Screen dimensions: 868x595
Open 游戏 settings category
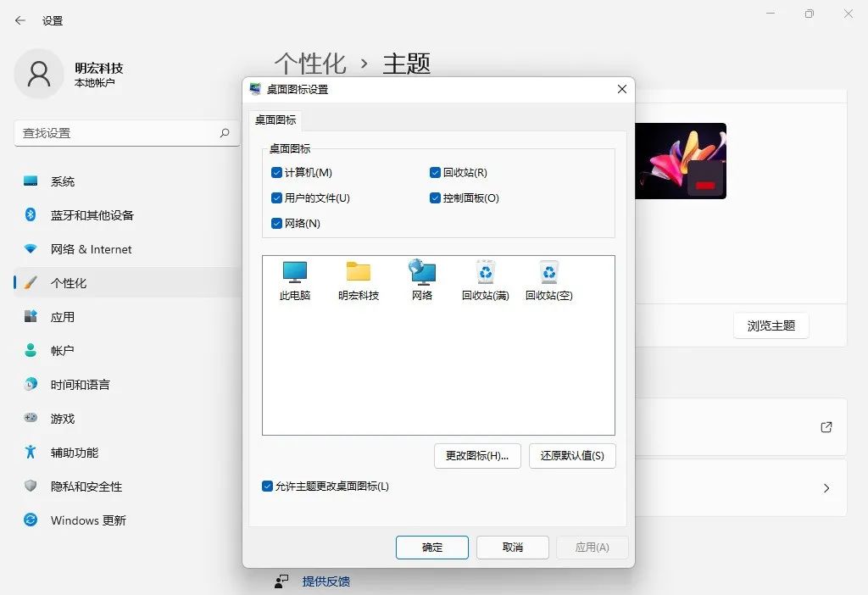pos(126,419)
